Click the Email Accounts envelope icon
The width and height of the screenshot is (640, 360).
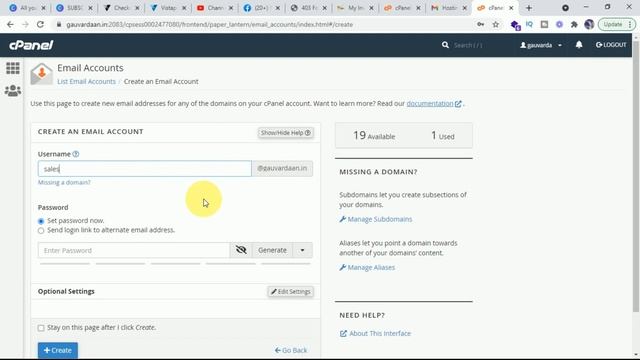coord(42,74)
